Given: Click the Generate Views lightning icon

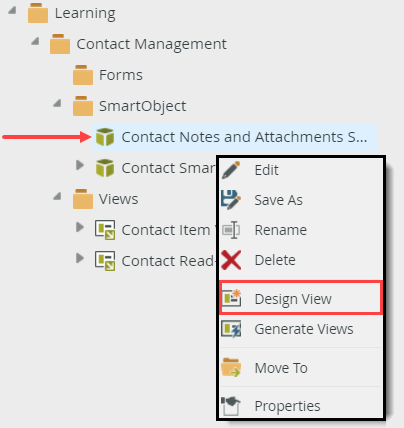Looking at the screenshot, I should (x=231, y=329).
